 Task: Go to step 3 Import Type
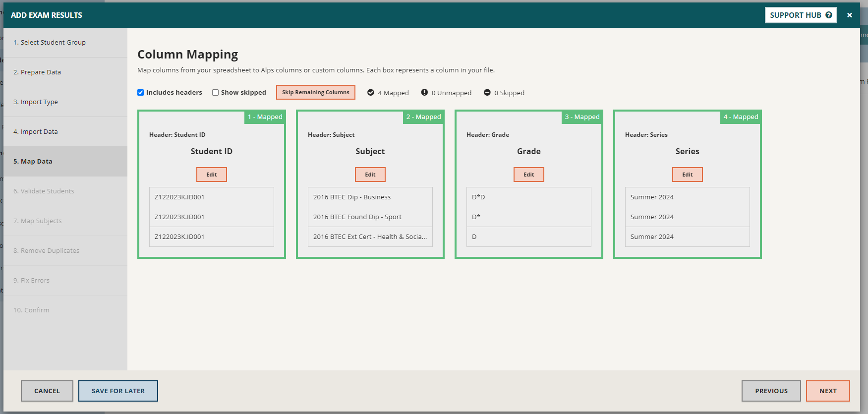[65, 102]
